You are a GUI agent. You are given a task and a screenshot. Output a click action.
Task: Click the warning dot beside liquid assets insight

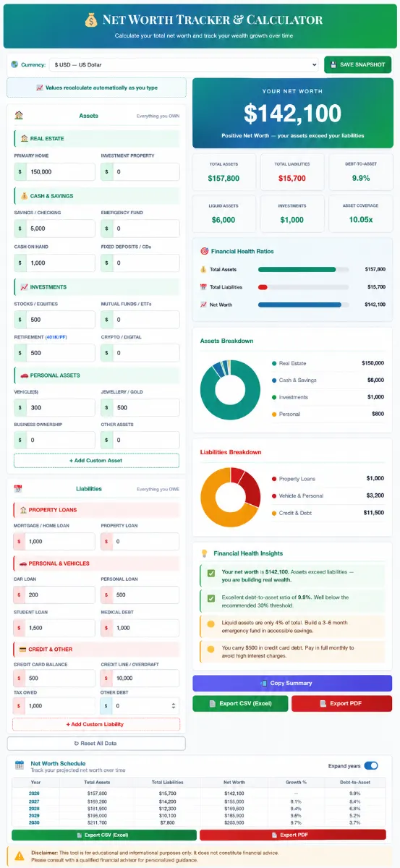(x=211, y=624)
